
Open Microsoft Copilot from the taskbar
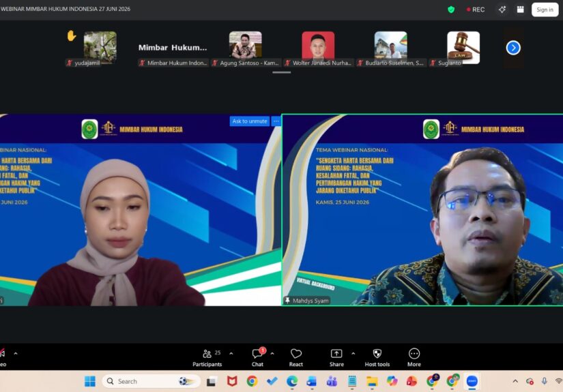392,381
